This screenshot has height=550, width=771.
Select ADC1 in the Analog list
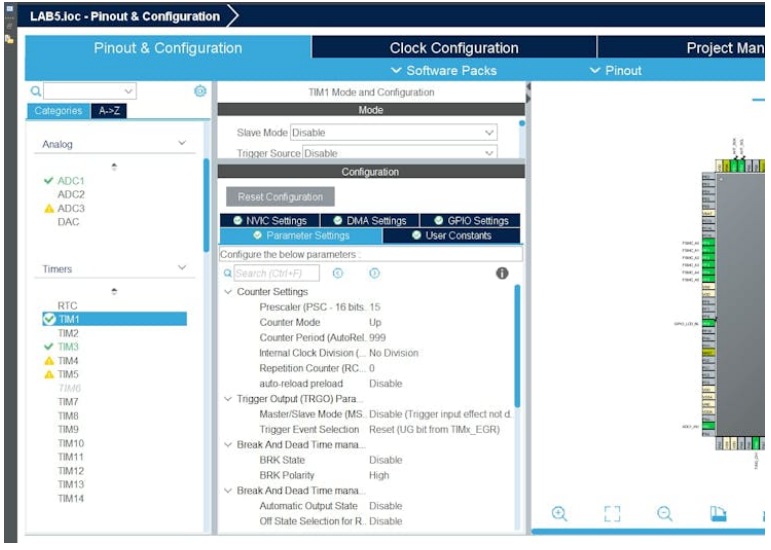[70, 181]
